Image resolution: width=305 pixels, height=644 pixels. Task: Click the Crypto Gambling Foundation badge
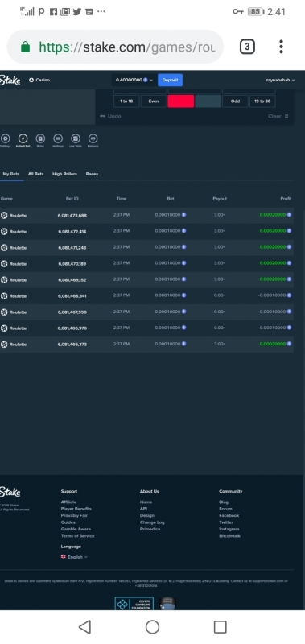tap(134, 603)
